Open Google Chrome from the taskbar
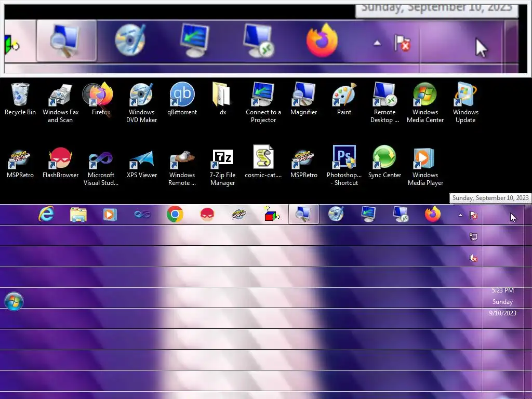 tap(175, 215)
